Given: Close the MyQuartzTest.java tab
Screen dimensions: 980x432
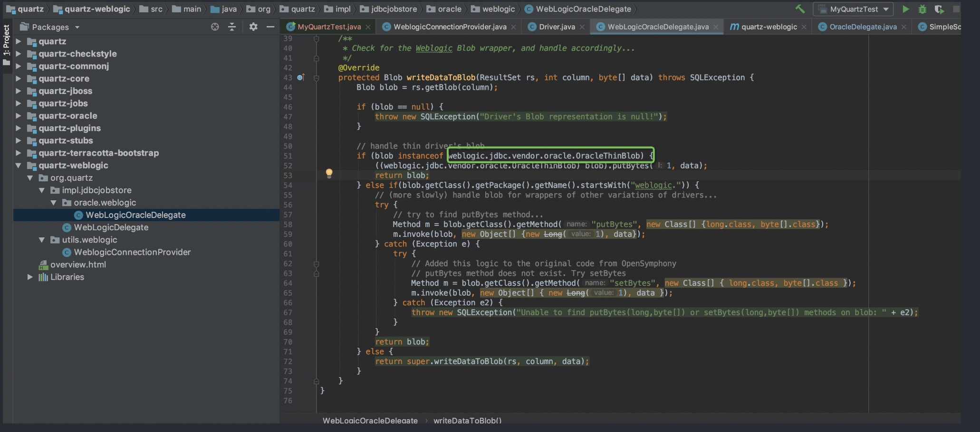Looking at the screenshot, I should point(368,27).
